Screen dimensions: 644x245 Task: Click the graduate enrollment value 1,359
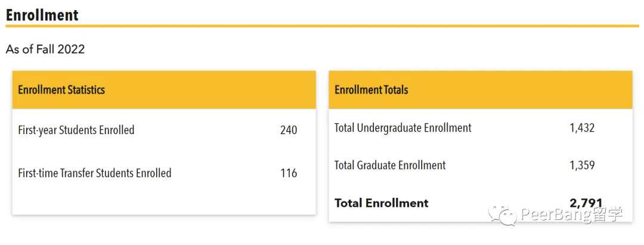583,165
